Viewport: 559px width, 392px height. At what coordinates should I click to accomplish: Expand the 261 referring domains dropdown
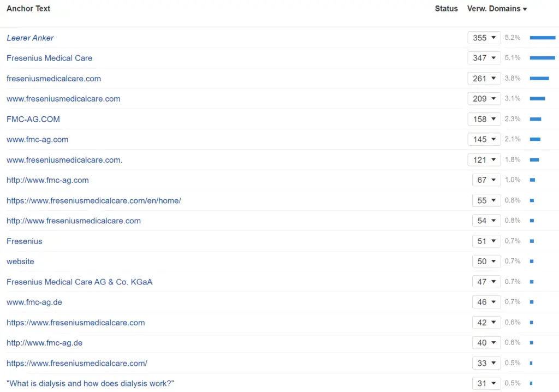pos(484,79)
